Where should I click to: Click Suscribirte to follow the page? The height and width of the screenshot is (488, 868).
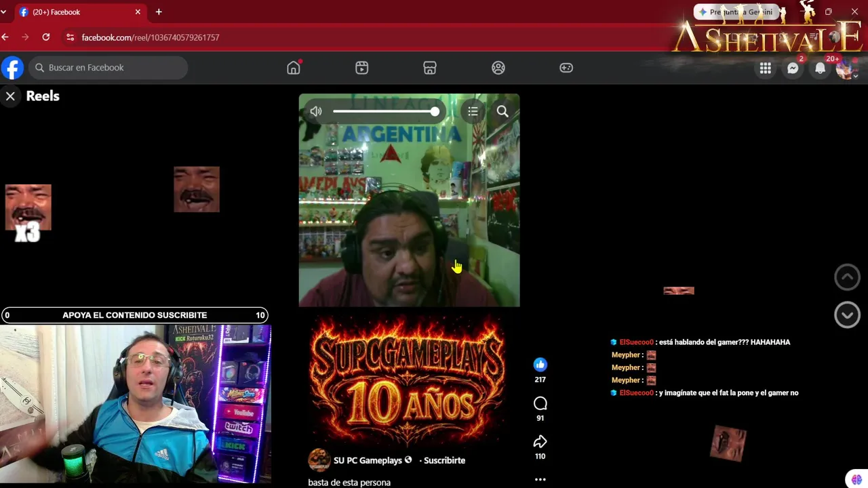click(x=444, y=460)
